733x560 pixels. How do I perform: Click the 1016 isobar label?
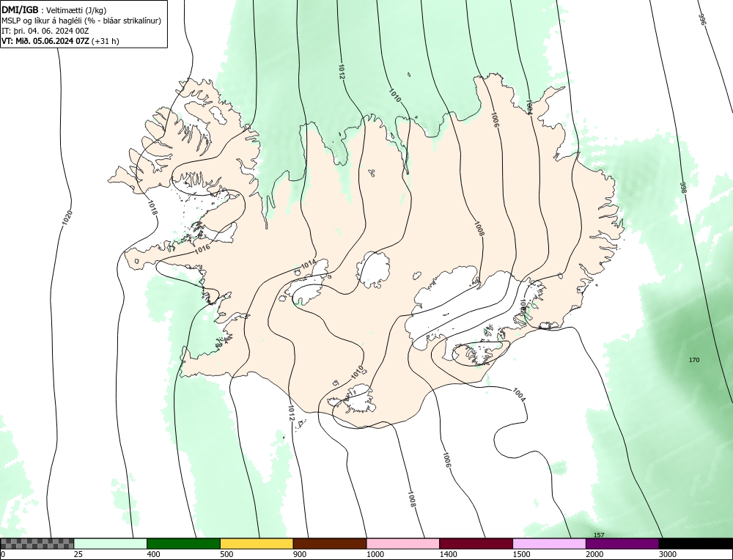[x=202, y=248]
